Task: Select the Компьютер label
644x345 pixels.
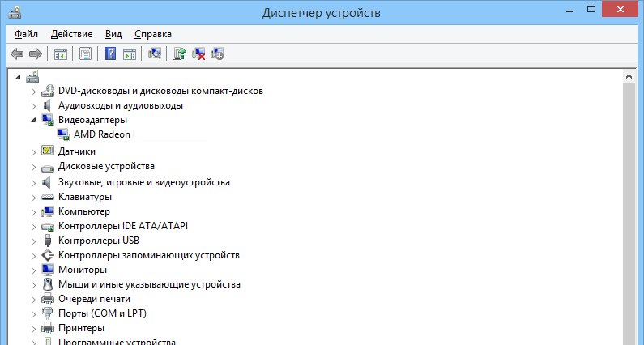Action: (x=84, y=211)
